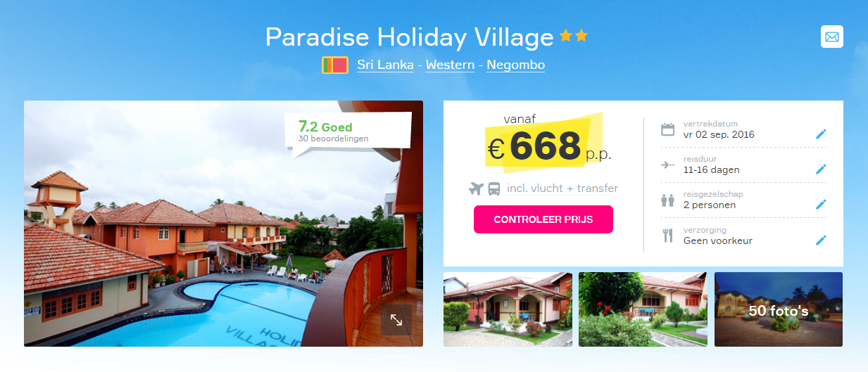Screen dimensions: 868x372
Task: Open the Western region link
Action: click(450, 65)
